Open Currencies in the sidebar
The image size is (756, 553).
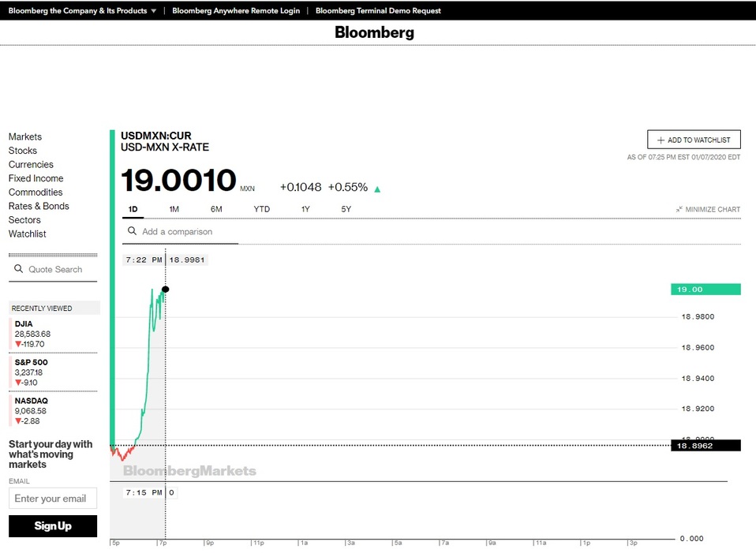[31, 164]
